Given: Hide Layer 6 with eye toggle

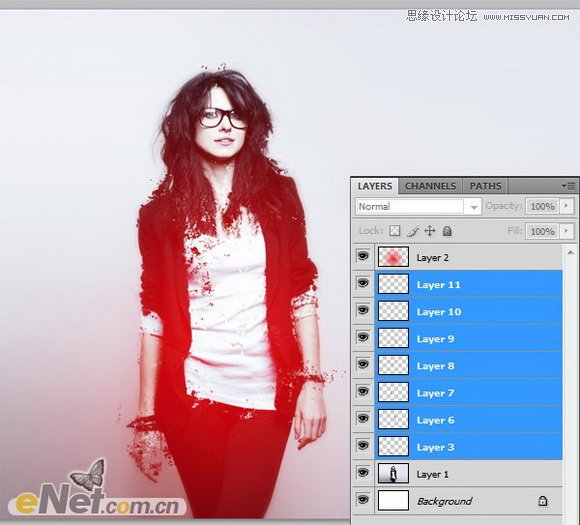Looking at the screenshot, I should 363,418.
